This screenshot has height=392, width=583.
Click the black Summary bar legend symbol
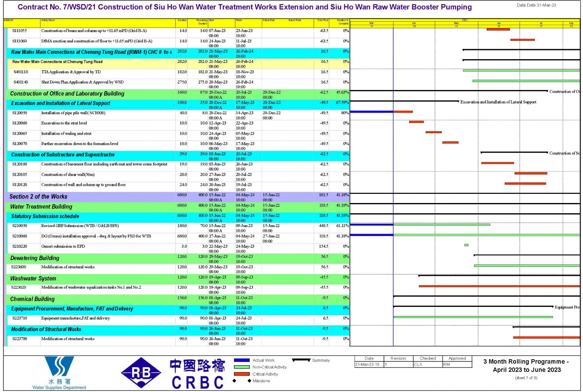[301, 360]
